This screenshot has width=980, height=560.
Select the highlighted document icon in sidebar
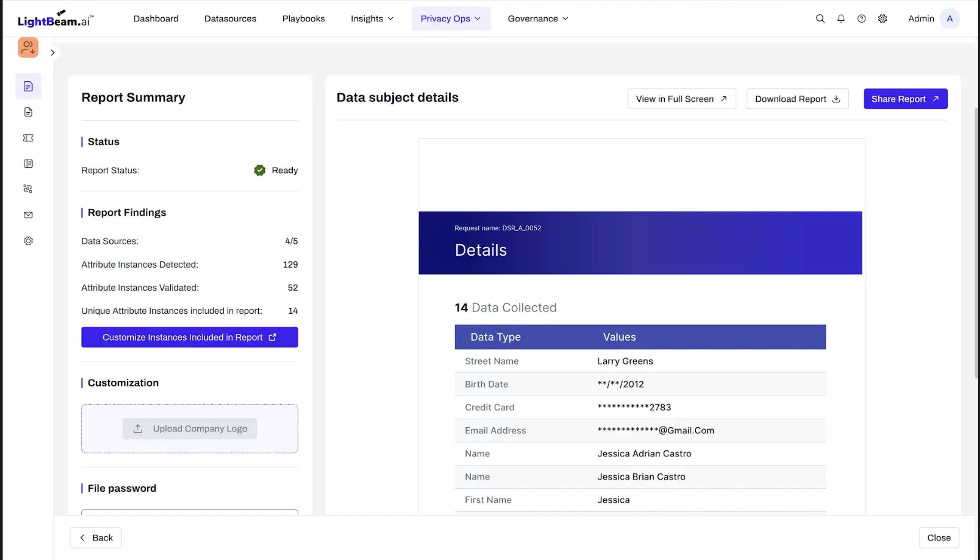click(x=28, y=86)
